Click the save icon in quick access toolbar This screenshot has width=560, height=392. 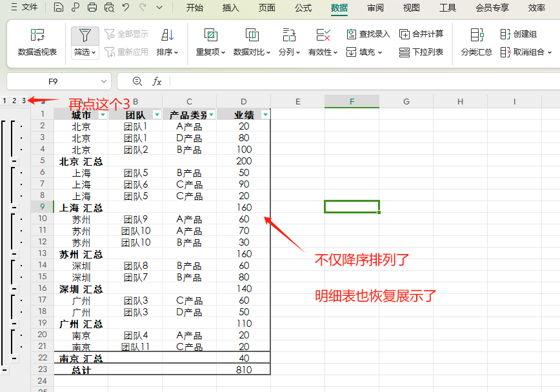(x=59, y=7)
